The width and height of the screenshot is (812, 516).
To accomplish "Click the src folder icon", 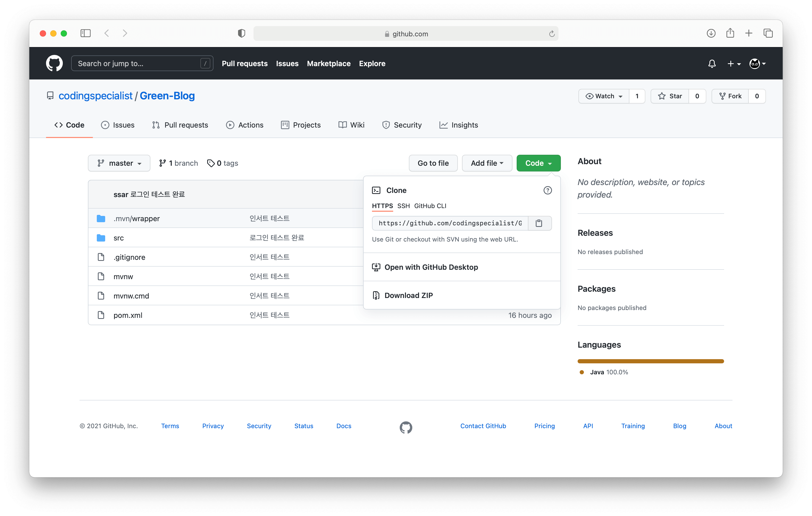I will click(x=101, y=238).
